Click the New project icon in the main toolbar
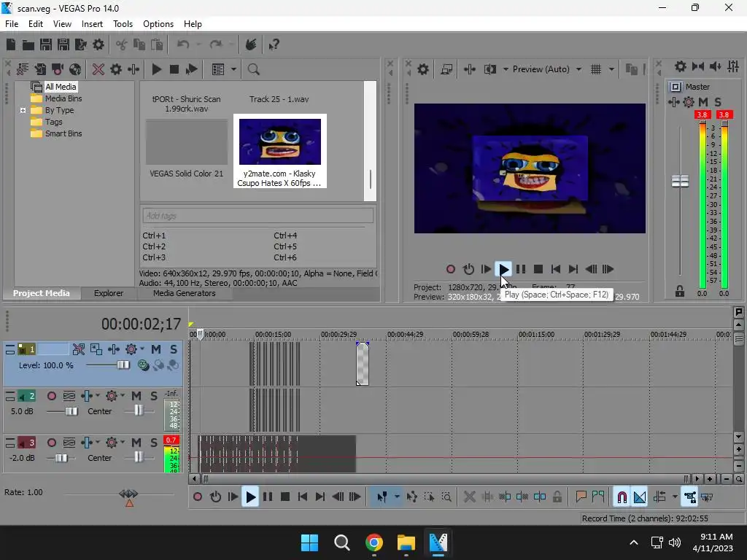The width and height of the screenshot is (747, 560). 11,44
